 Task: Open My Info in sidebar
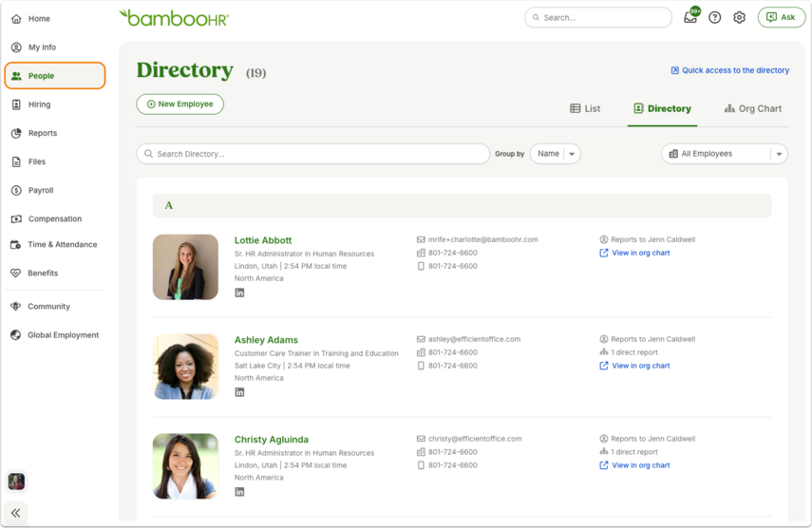click(42, 47)
